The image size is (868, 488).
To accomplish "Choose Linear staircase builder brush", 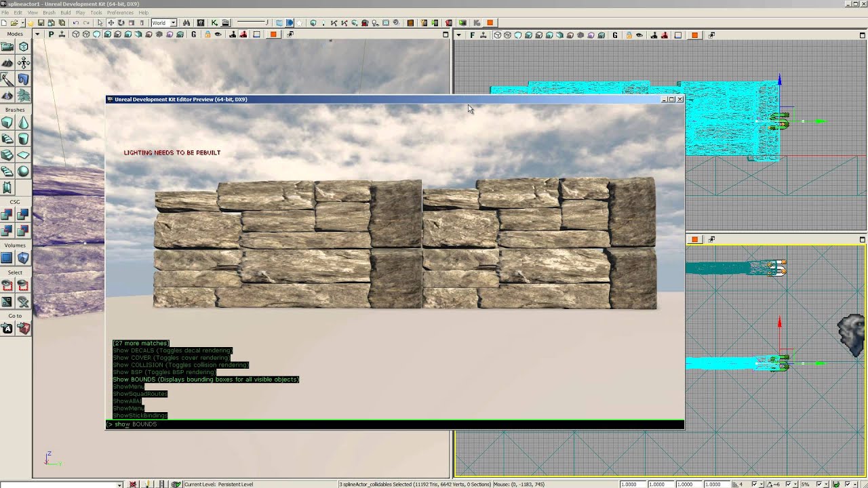I will point(7,155).
